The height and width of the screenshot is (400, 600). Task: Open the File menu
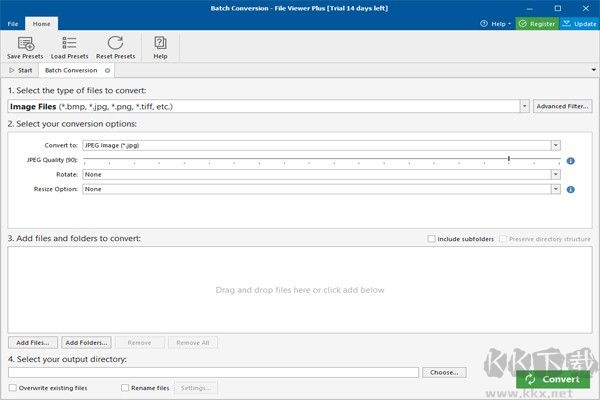click(13, 23)
